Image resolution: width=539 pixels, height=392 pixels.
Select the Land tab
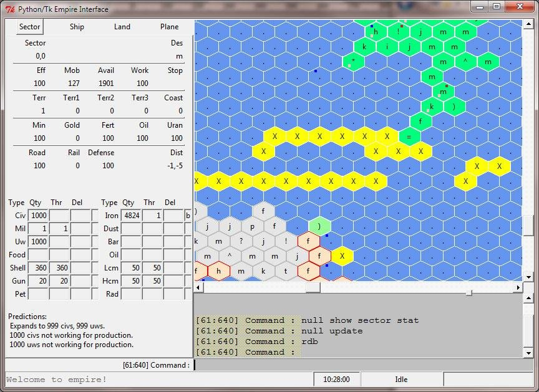click(x=122, y=27)
